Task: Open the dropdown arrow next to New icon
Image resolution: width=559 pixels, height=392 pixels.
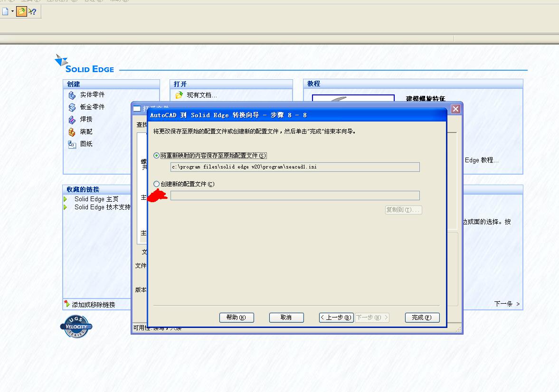Action: click(12, 11)
